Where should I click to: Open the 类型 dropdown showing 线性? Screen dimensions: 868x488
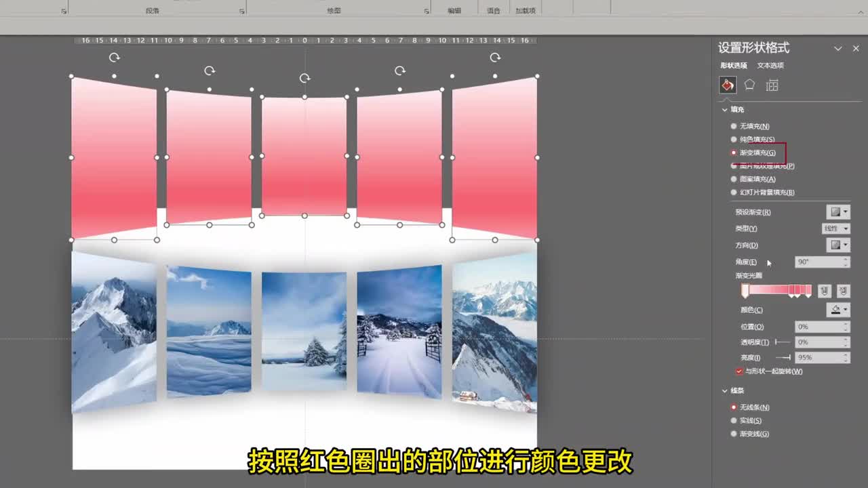pos(835,228)
